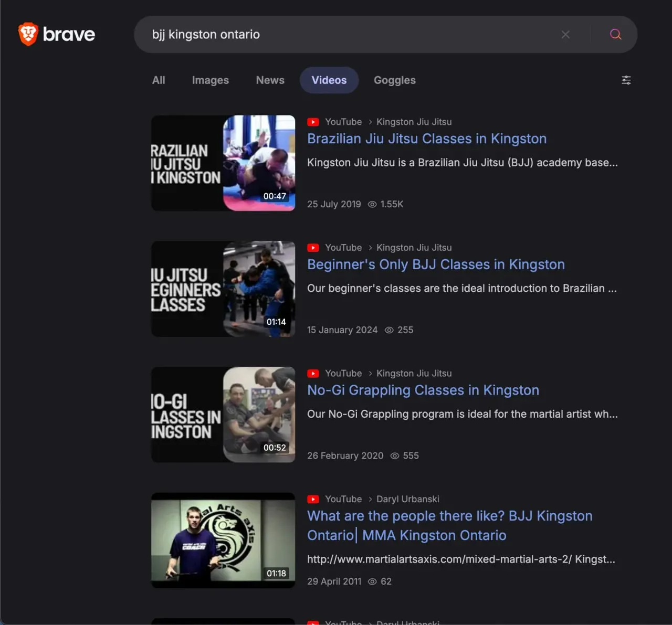Screen dimensions: 672x625
Task: Click description starting Kingston Jiu Jitsu is a
Action: [463, 163]
